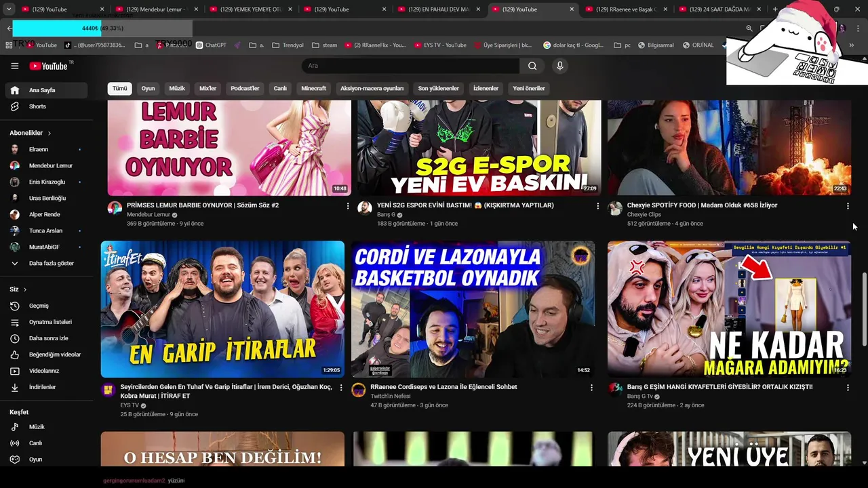Open options menu for YENİ S2G ESPOR video

pos(597,205)
